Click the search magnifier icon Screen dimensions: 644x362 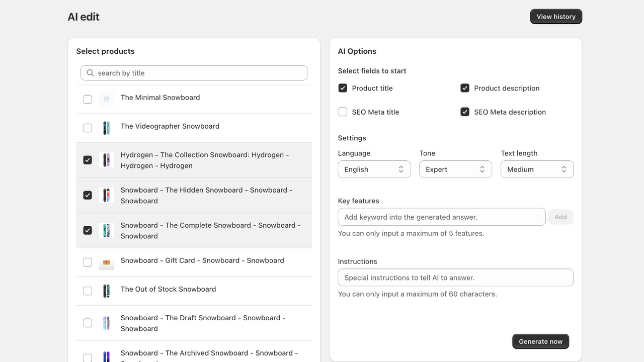pyautogui.click(x=90, y=73)
